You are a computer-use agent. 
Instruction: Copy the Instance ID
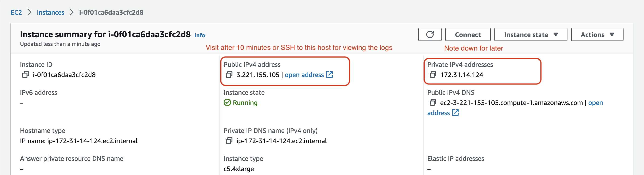pos(26,75)
